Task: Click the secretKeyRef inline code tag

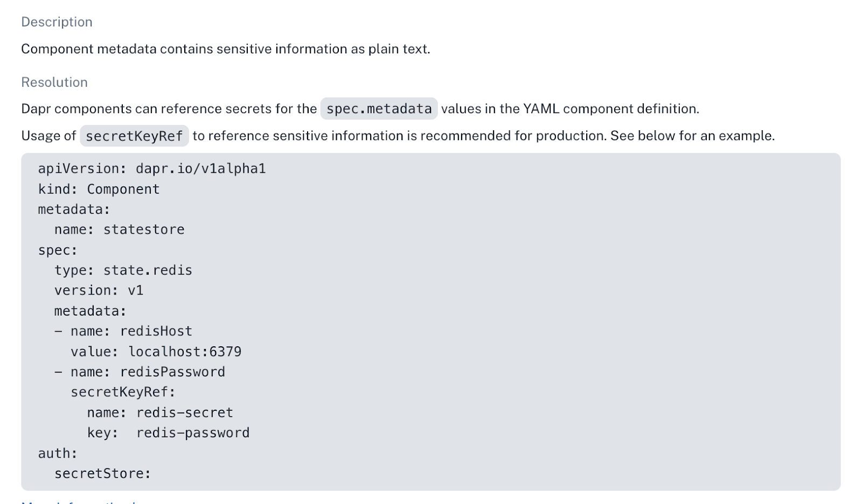Action: pyautogui.click(x=134, y=136)
